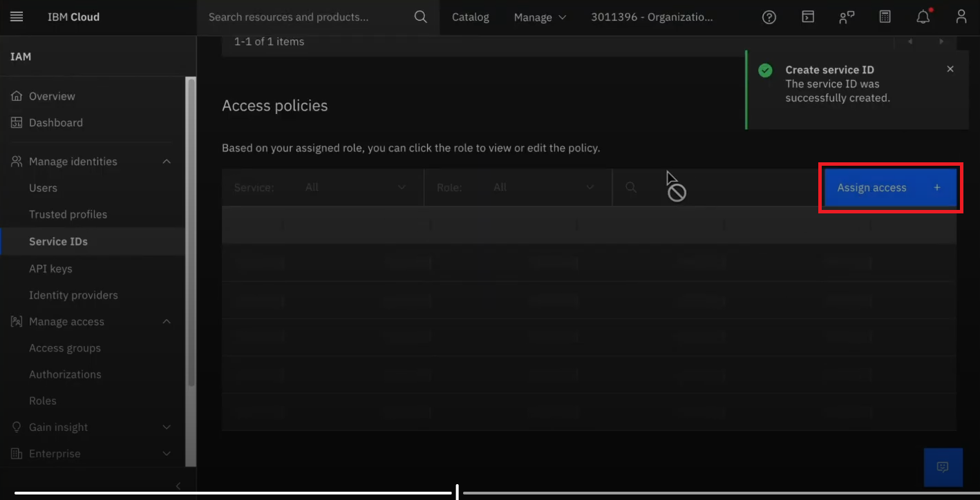980x500 pixels.
Task: Collapse the Manage identities section
Action: point(167,162)
